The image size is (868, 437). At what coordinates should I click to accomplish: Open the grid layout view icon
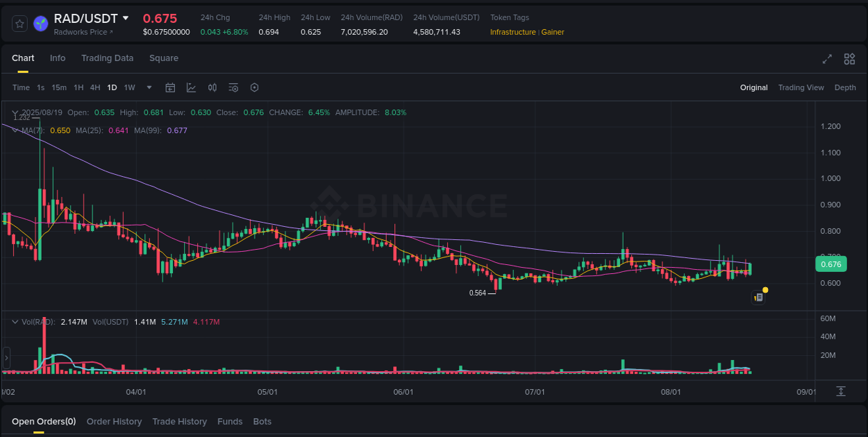[849, 60]
